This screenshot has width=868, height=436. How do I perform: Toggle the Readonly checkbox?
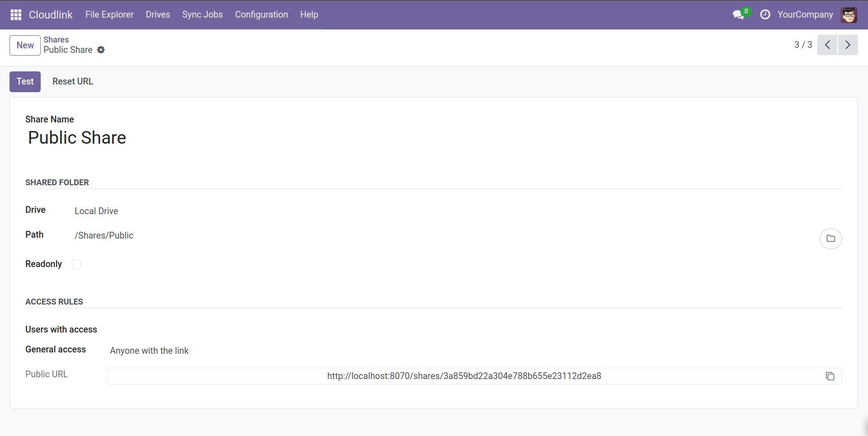tap(76, 264)
